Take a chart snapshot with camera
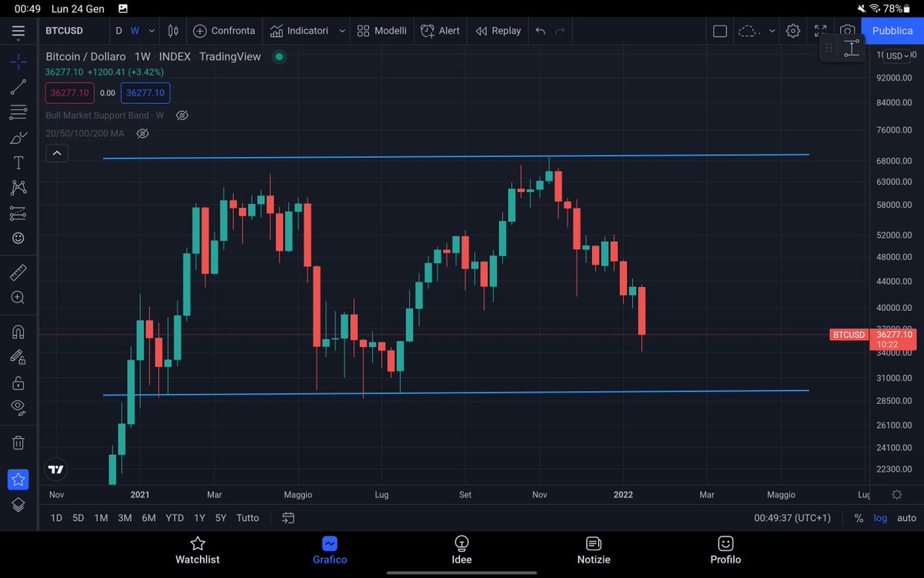The height and width of the screenshot is (578, 924). click(848, 32)
